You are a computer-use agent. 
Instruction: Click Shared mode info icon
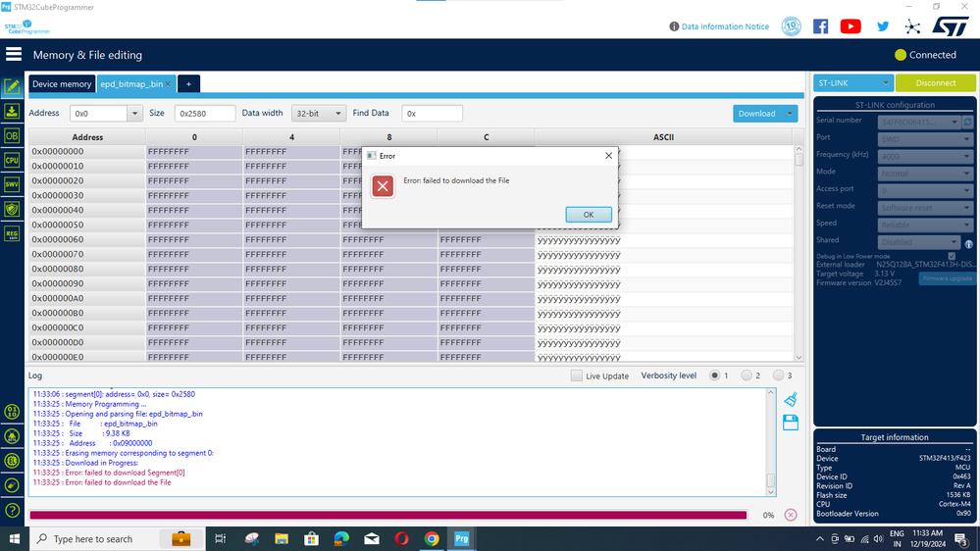coord(969,244)
